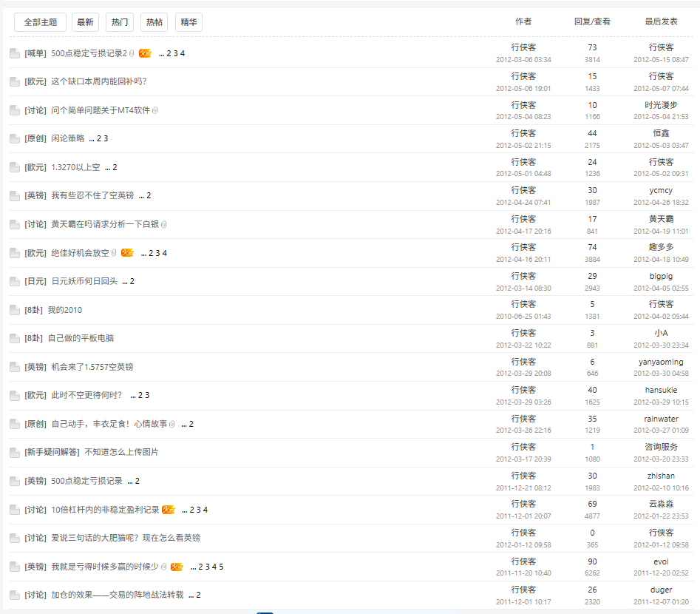Show the 精华 threads tab
The width and height of the screenshot is (700, 614).
(188, 22)
